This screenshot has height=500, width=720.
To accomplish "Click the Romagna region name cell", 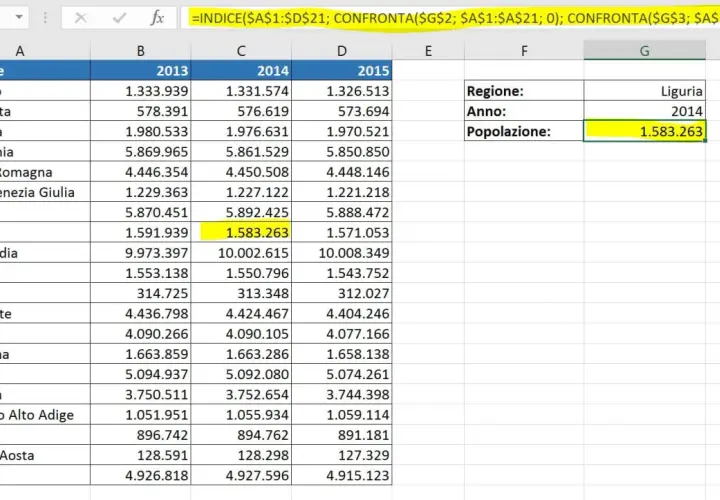I will (45, 172).
